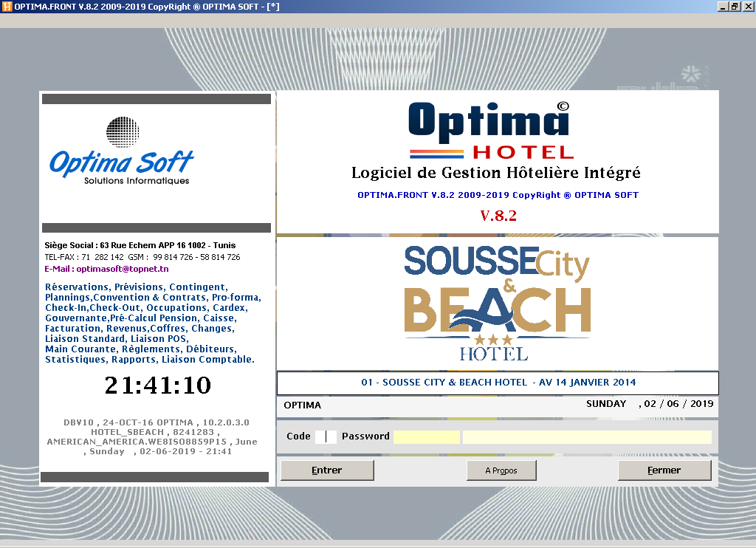Click the HOTEL_SBEACH , 8241283 text line

pyautogui.click(x=156, y=432)
